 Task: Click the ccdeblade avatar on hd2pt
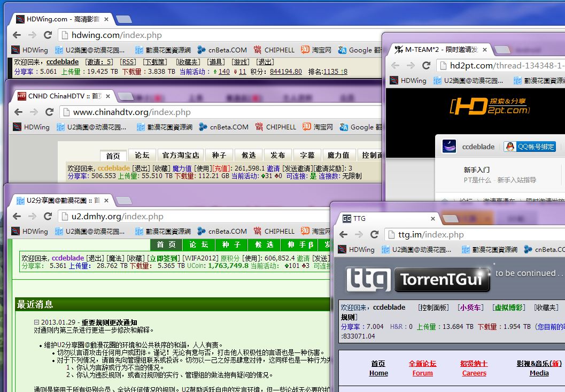click(x=449, y=147)
